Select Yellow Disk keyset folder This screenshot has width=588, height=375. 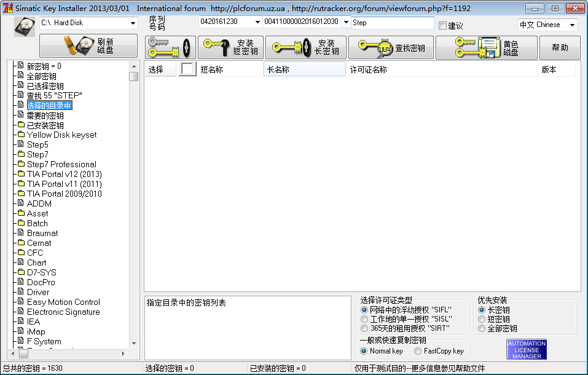click(61, 135)
